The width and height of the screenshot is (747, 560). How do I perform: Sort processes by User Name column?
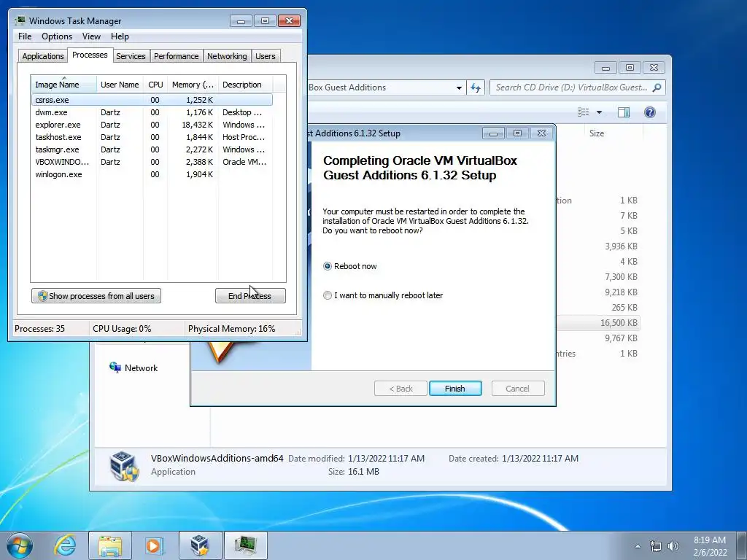pyautogui.click(x=120, y=85)
